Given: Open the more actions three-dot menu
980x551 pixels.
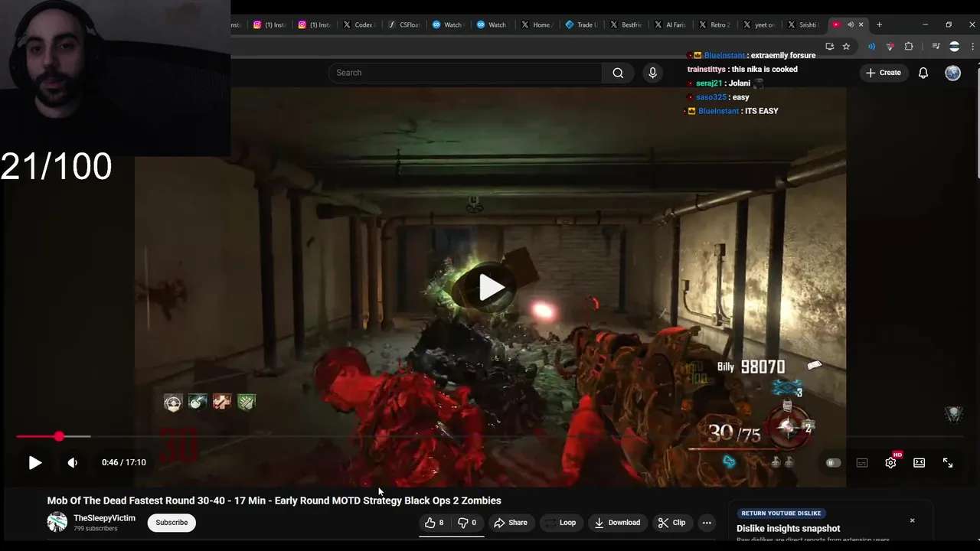Looking at the screenshot, I should [707, 523].
